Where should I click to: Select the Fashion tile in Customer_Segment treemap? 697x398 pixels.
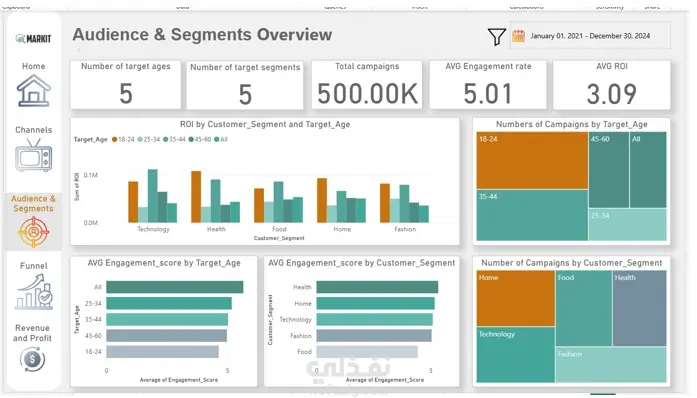tap(611, 365)
